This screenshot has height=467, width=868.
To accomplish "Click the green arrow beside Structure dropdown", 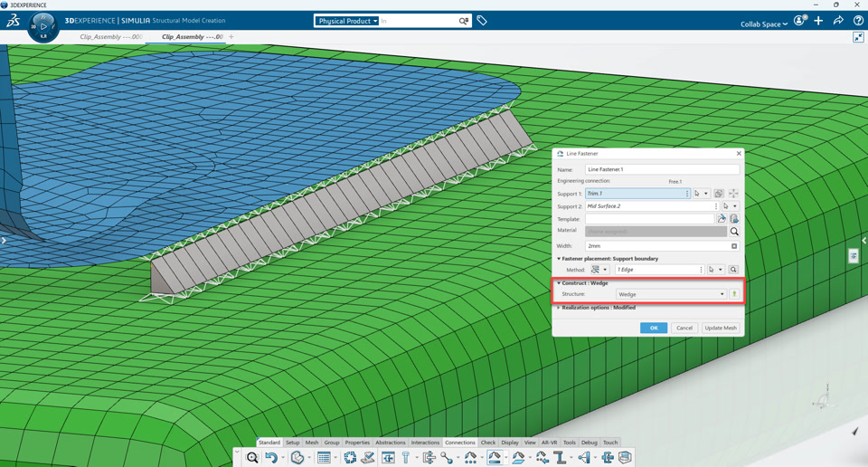I will click(x=734, y=294).
